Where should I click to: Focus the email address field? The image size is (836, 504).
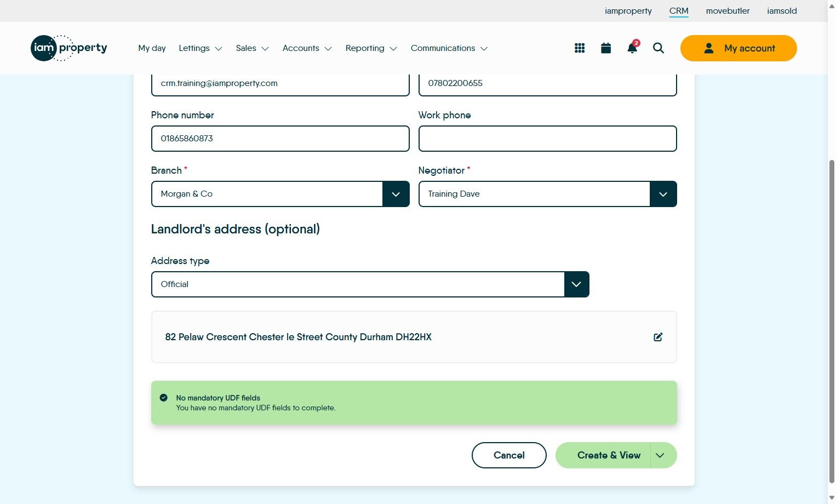[x=280, y=84]
